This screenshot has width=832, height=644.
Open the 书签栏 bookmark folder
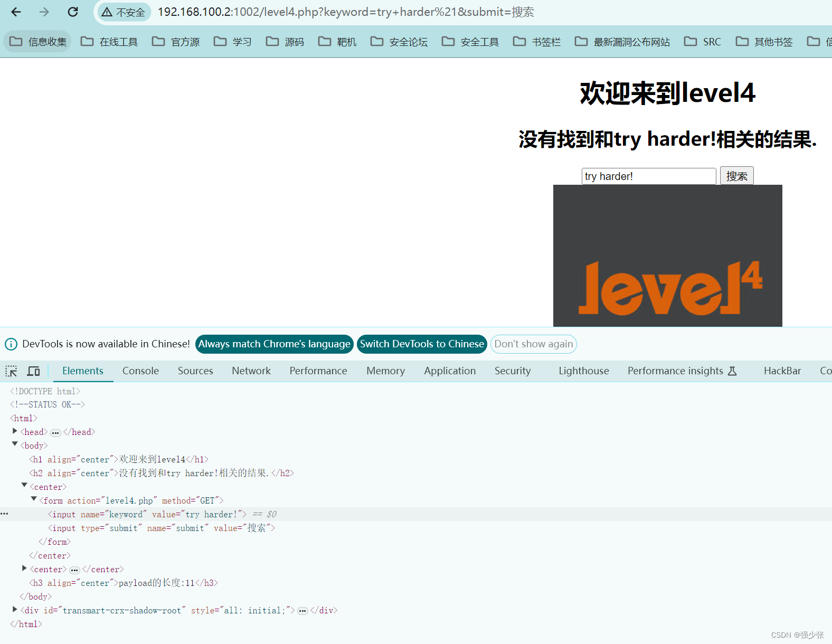[537, 42]
